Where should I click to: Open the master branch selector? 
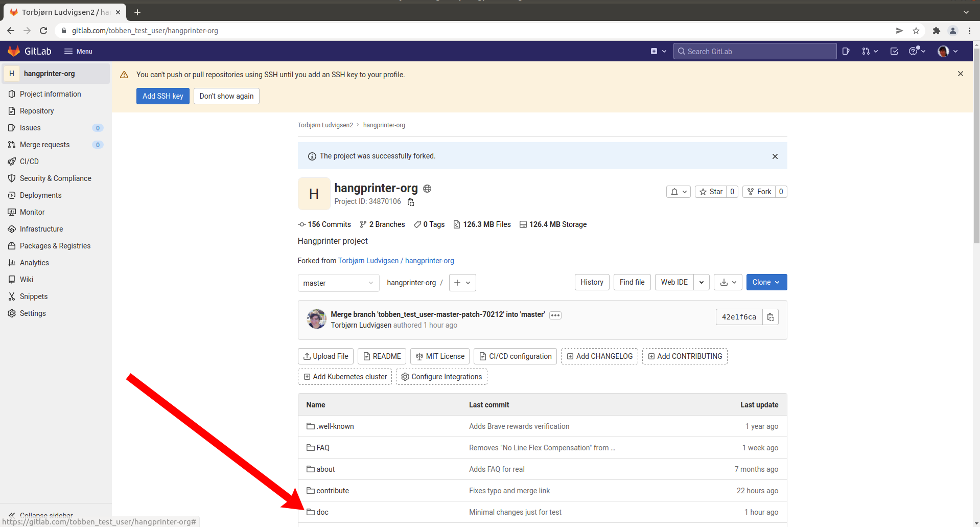(x=338, y=283)
